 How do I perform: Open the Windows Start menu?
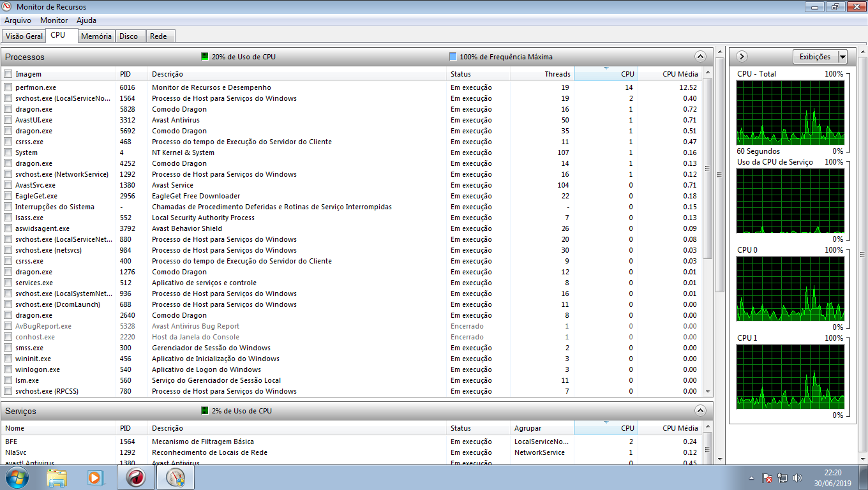coord(17,477)
